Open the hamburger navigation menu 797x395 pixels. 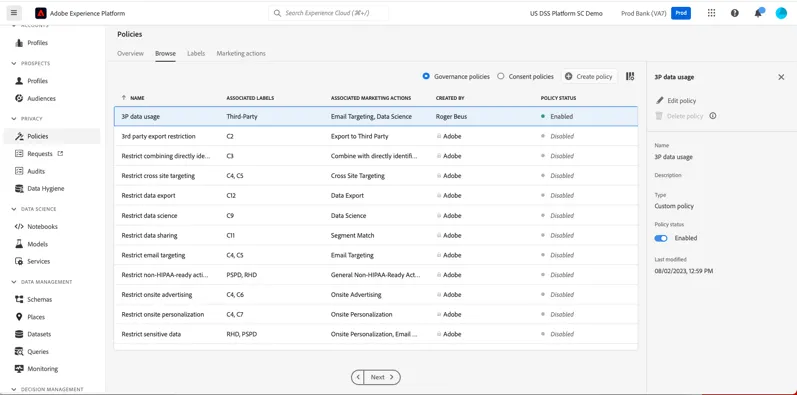14,13
